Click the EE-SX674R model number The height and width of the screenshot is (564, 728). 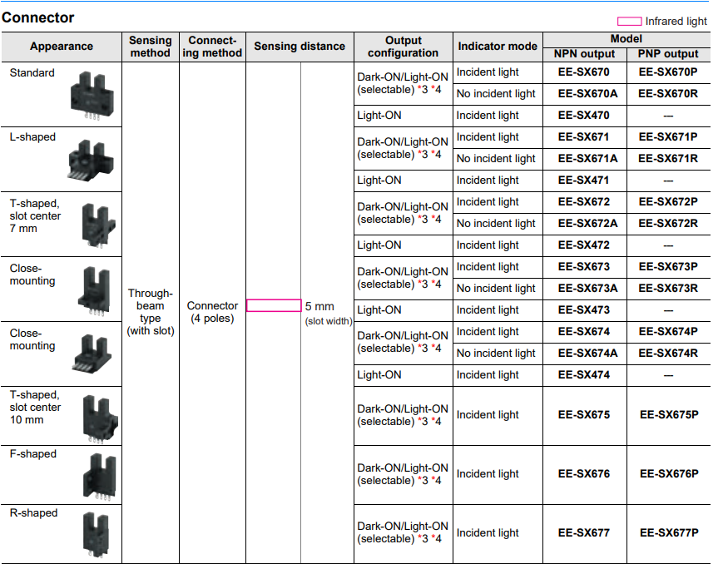pos(668,354)
